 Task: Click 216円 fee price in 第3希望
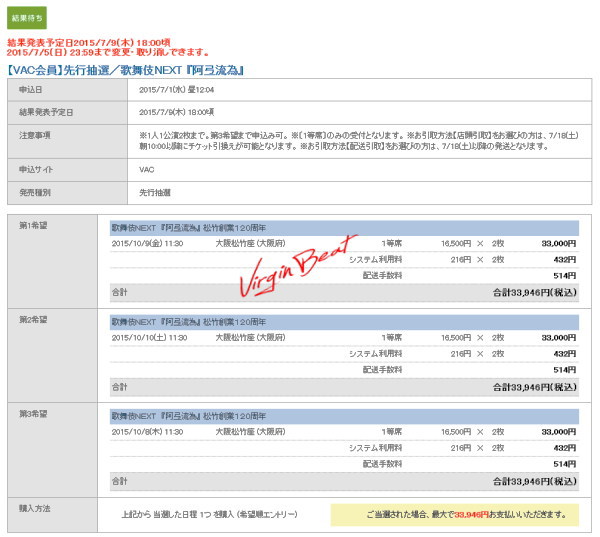click(461, 448)
